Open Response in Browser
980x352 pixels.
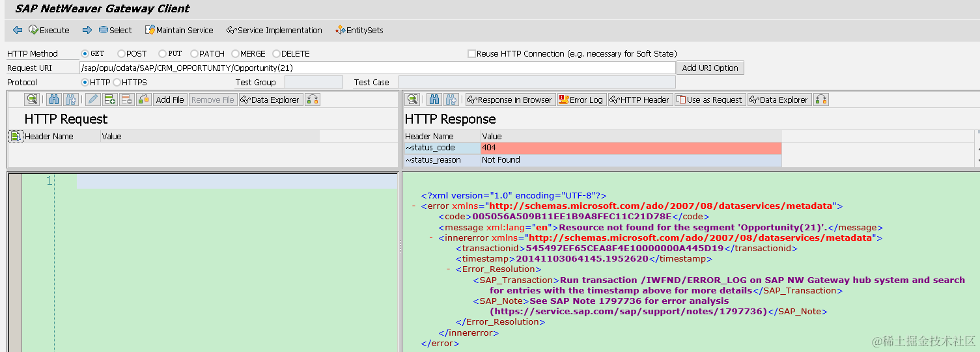pyautogui.click(x=510, y=100)
